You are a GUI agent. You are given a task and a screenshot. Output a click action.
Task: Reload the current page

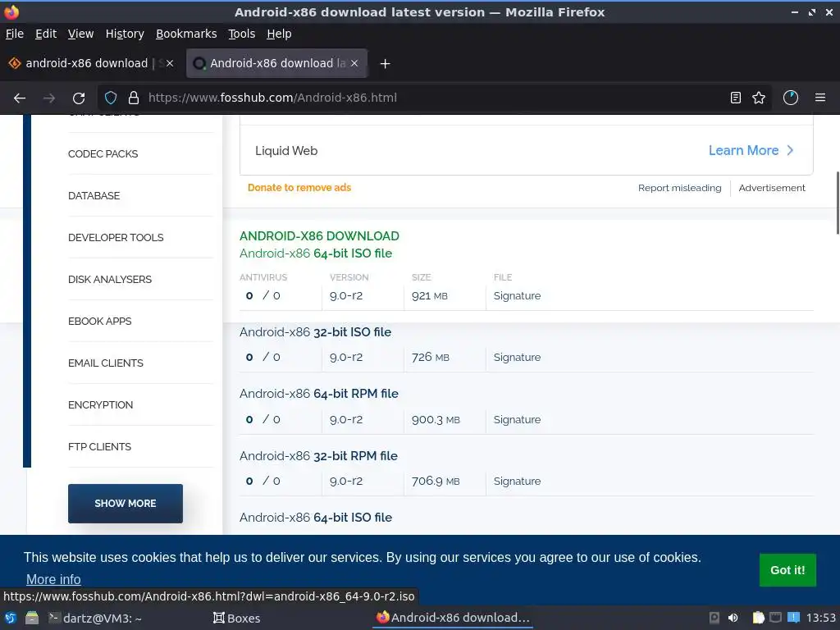coord(79,98)
